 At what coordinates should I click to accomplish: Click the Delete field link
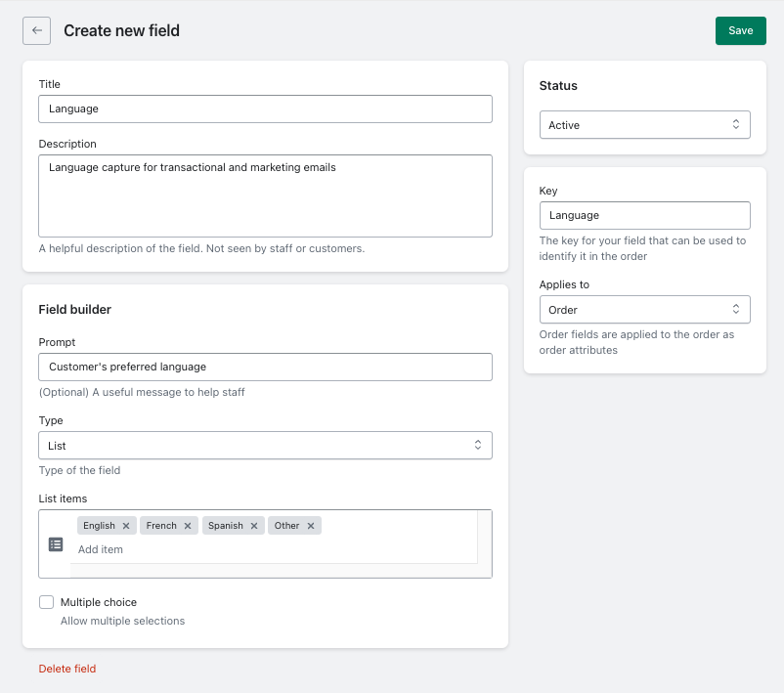[x=66, y=669]
